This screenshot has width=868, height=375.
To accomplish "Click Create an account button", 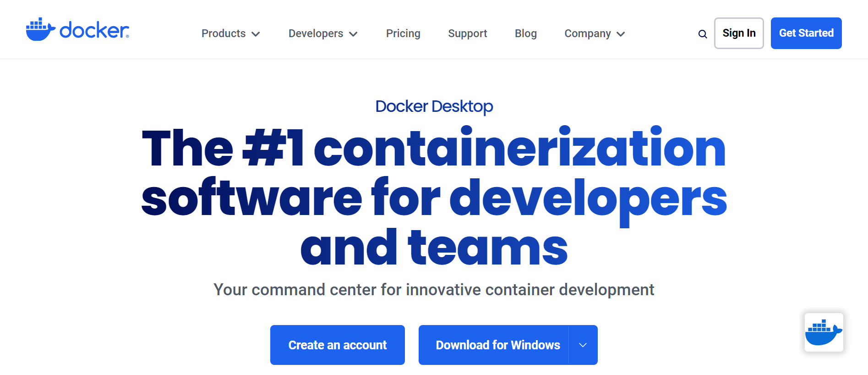I will [338, 345].
